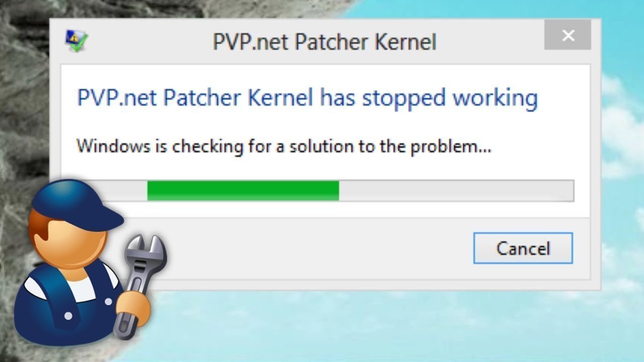Click 'Windows is checking for a solution' text
Image resolution: width=644 pixels, height=362 pixels.
(x=220, y=147)
